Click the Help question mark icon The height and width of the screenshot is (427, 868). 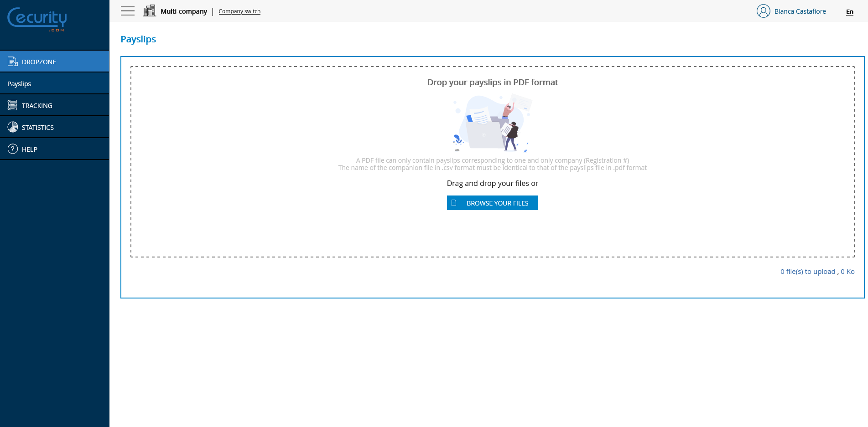tap(12, 149)
